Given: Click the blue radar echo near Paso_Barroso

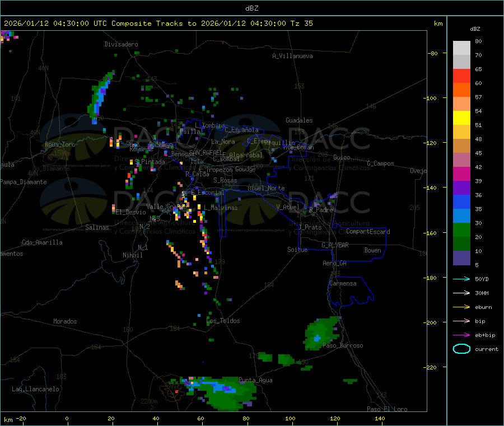Looking at the screenshot, I should 318,338.
